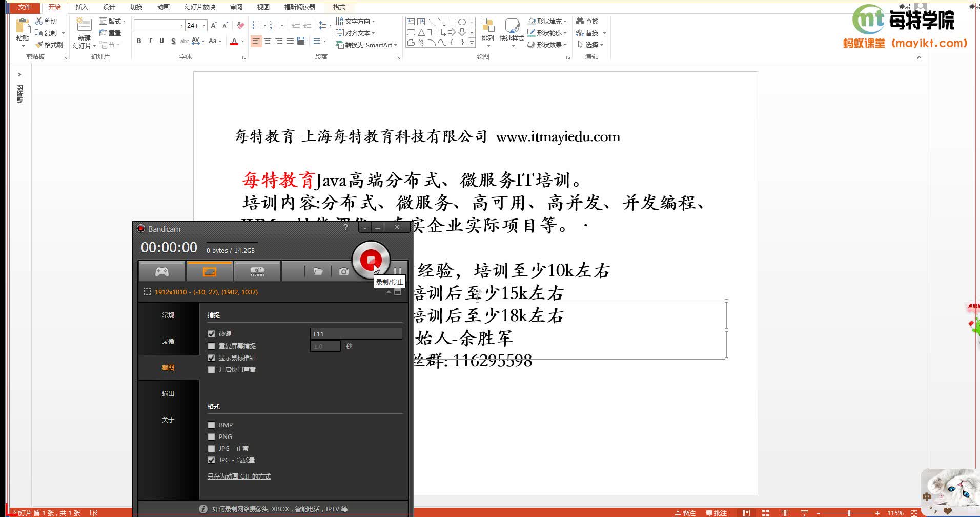This screenshot has width=980, height=517.
Task: Click 转换为 SmartArt button
Action: pyautogui.click(x=366, y=45)
